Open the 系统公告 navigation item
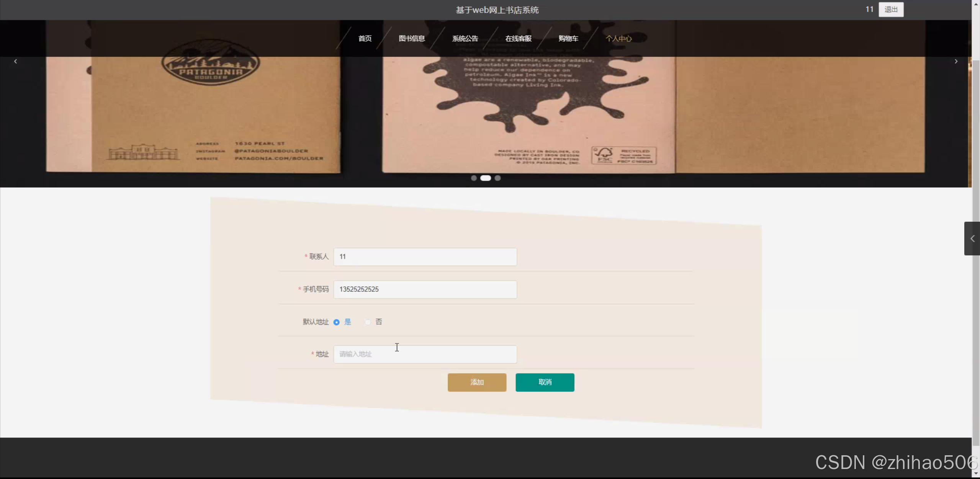980x479 pixels. click(x=465, y=38)
